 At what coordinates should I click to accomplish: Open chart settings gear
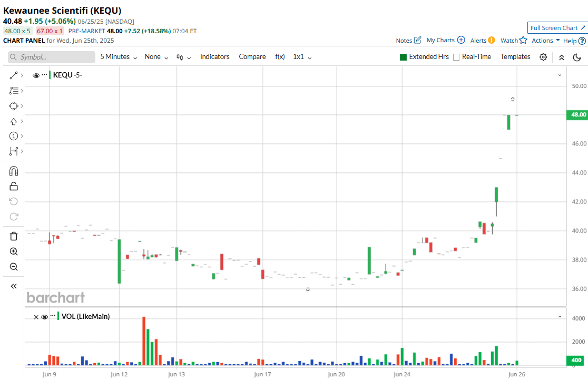543,57
